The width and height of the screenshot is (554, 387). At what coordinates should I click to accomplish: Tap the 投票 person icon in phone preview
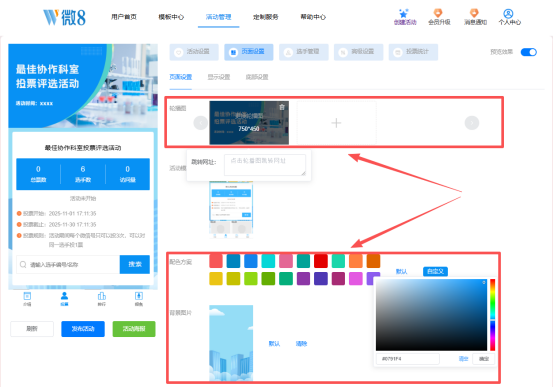64,296
